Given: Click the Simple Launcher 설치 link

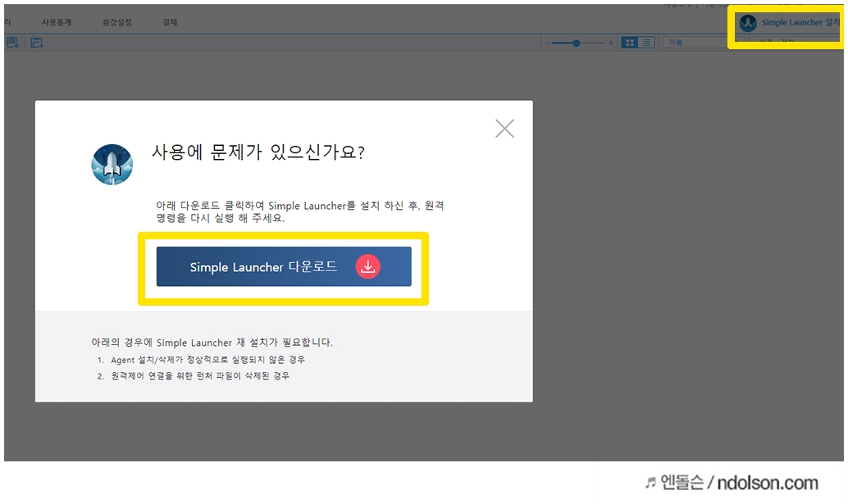Looking at the screenshot, I should tap(800, 22).
